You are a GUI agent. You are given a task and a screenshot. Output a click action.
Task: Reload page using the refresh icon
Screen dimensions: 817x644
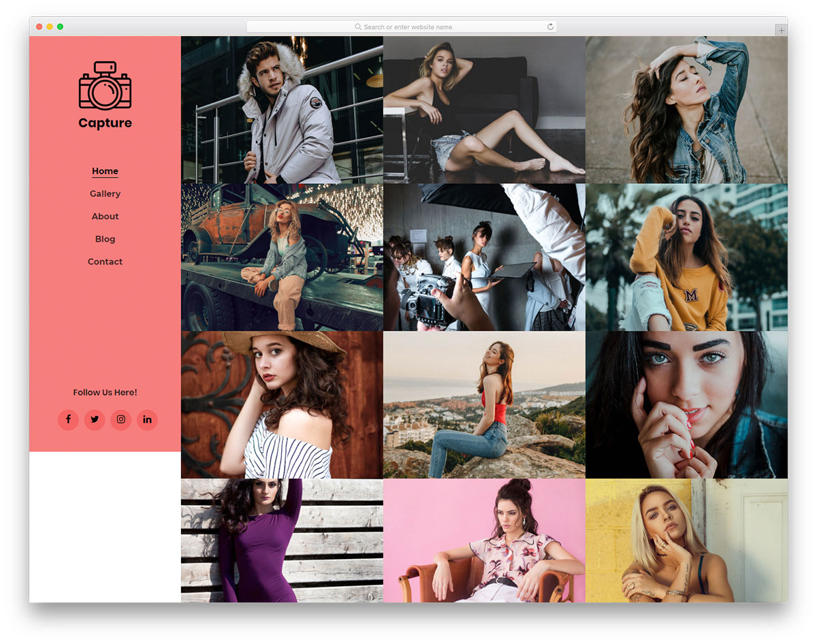coord(550,27)
